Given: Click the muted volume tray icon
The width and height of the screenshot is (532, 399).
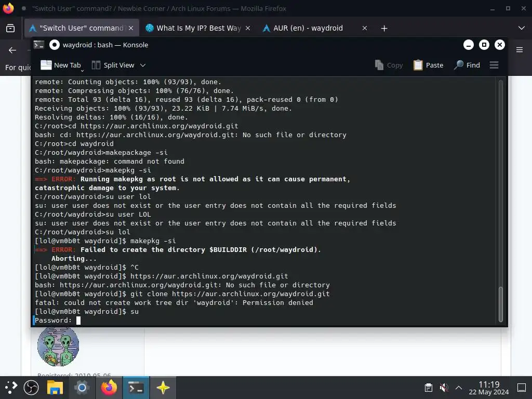Looking at the screenshot, I should 444,388.
